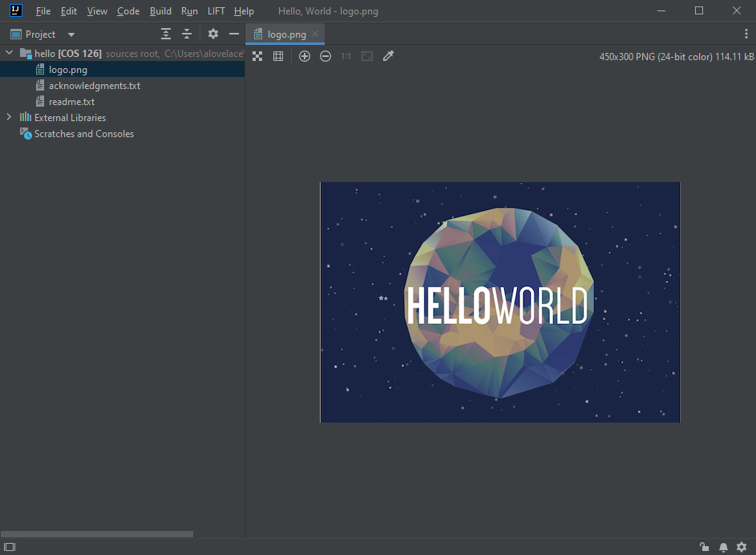Toggle actual size 1:1 view
The height and width of the screenshot is (555, 756).
point(346,56)
